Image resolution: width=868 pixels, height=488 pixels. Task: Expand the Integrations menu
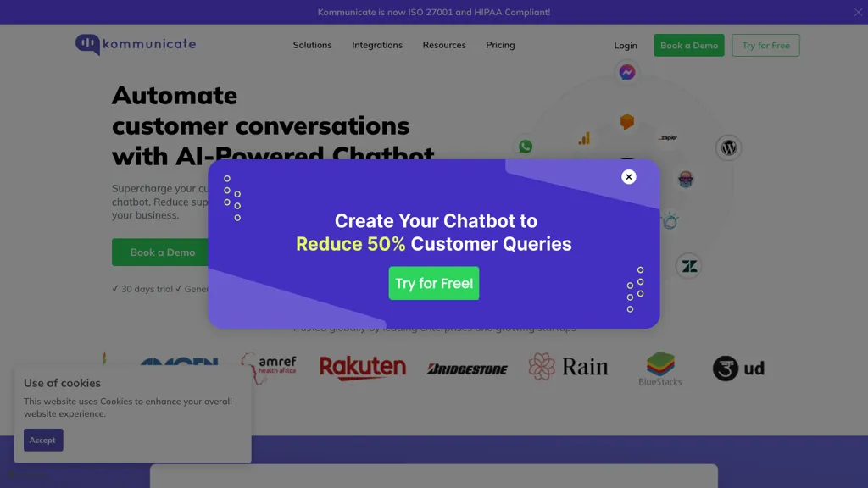[377, 45]
